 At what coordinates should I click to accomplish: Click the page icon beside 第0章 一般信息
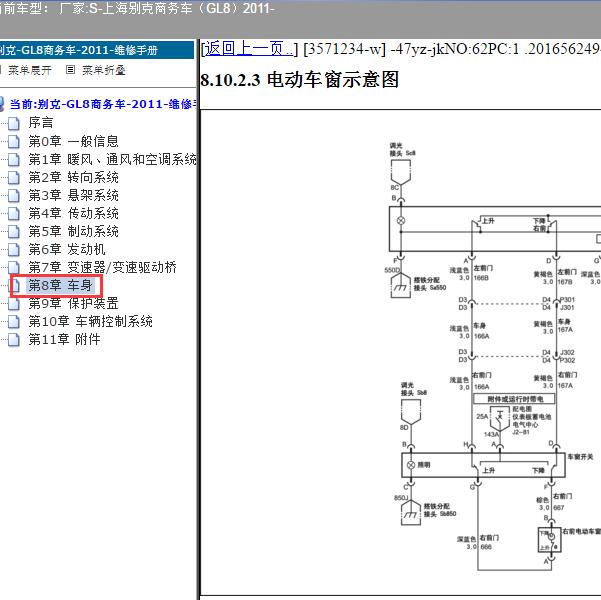[x=14, y=141]
